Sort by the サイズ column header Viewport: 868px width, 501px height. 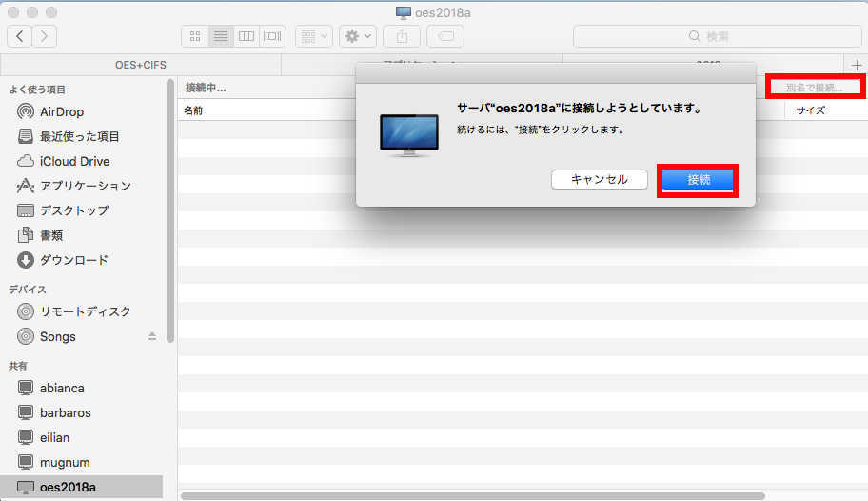click(x=811, y=110)
